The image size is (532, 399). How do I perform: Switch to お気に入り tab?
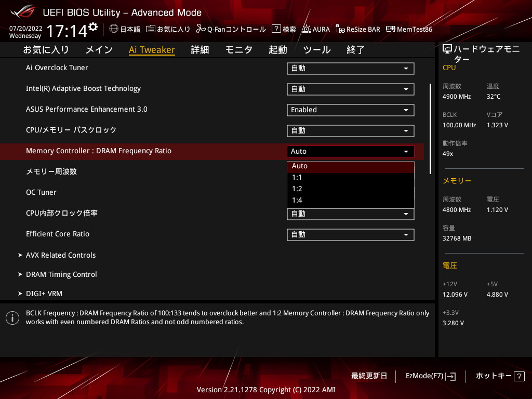coord(46,50)
